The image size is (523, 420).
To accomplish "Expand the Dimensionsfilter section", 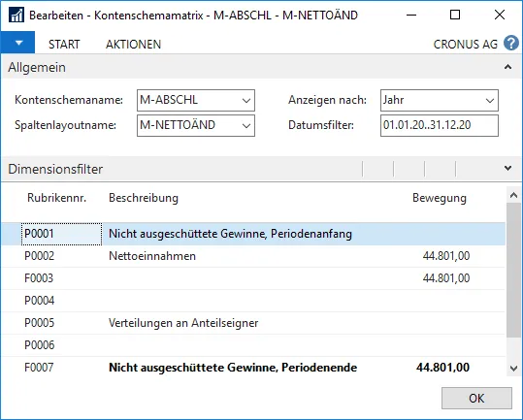I will click(507, 169).
